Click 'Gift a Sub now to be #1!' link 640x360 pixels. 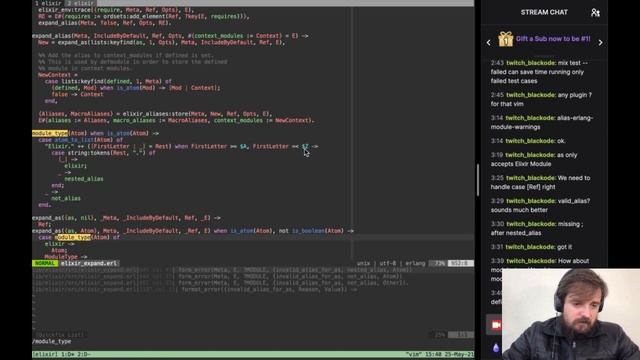click(553, 39)
